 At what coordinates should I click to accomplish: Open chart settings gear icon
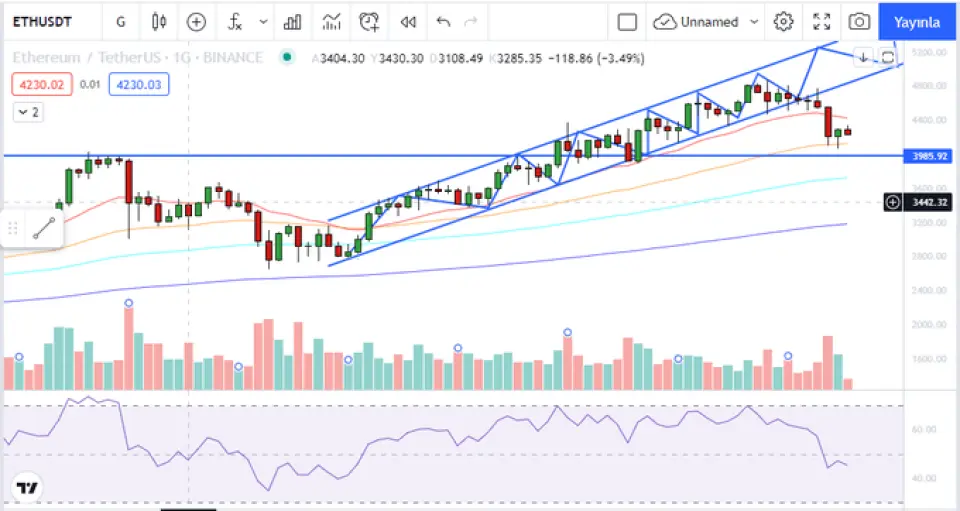click(x=784, y=21)
